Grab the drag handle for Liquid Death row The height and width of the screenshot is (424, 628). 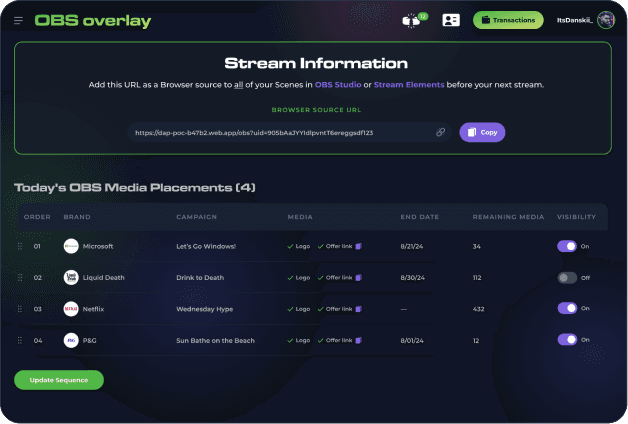click(20, 277)
